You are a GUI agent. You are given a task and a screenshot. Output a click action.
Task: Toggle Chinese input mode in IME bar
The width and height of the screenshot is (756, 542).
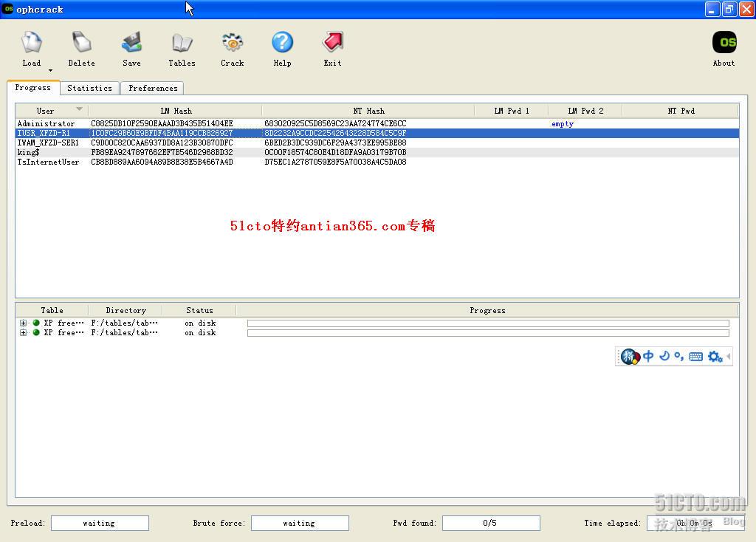point(648,357)
